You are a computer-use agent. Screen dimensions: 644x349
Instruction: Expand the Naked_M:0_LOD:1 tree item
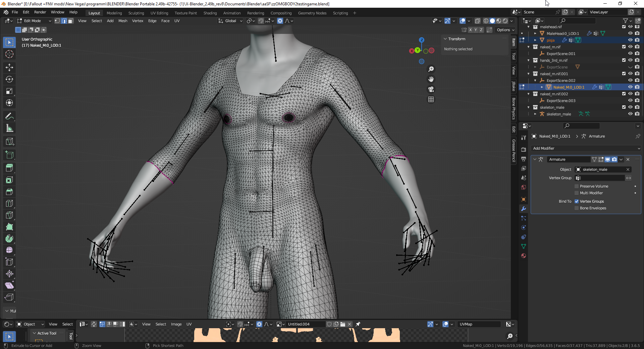pyautogui.click(x=542, y=87)
